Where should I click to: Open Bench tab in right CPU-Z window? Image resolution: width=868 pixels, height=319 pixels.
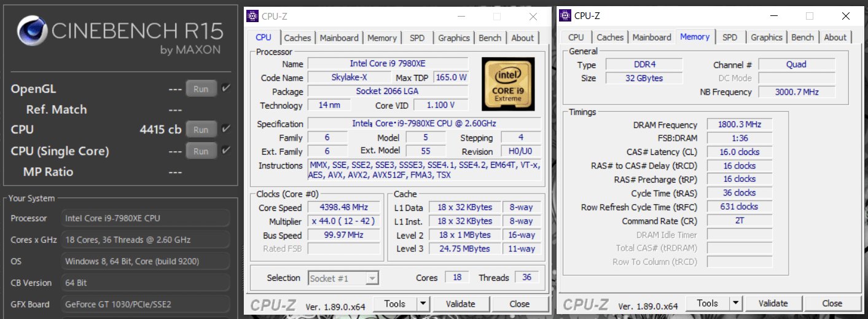[x=802, y=37]
